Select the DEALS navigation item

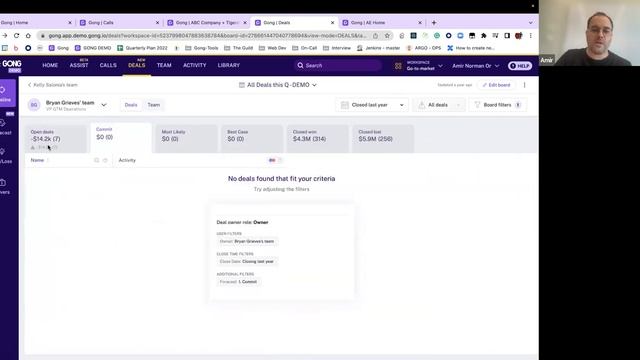(137, 65)
